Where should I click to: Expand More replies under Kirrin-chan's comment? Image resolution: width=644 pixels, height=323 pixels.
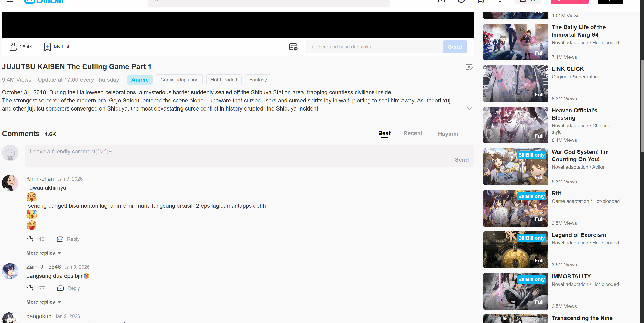point(44,253)
